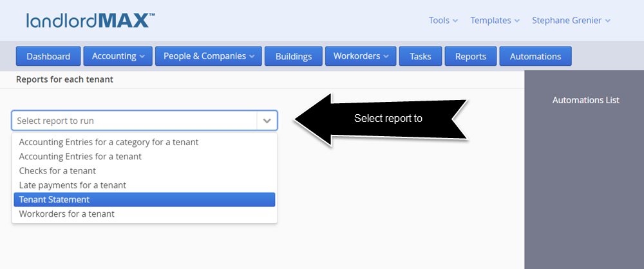This screenshot has width=644, height=269.
Task: Choose Accounting Entries for a tenant report
Action: tap(80, 156)
